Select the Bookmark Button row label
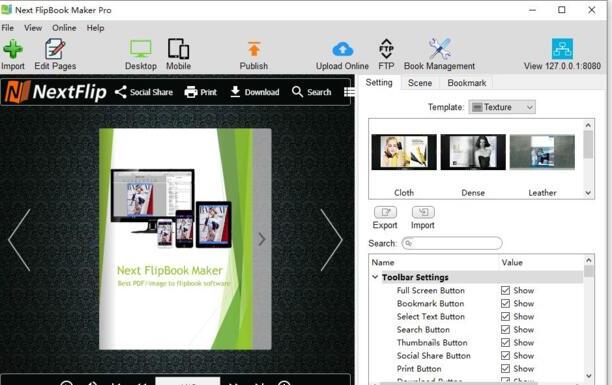This screenshot has height=385, width=612. (430, 303)
